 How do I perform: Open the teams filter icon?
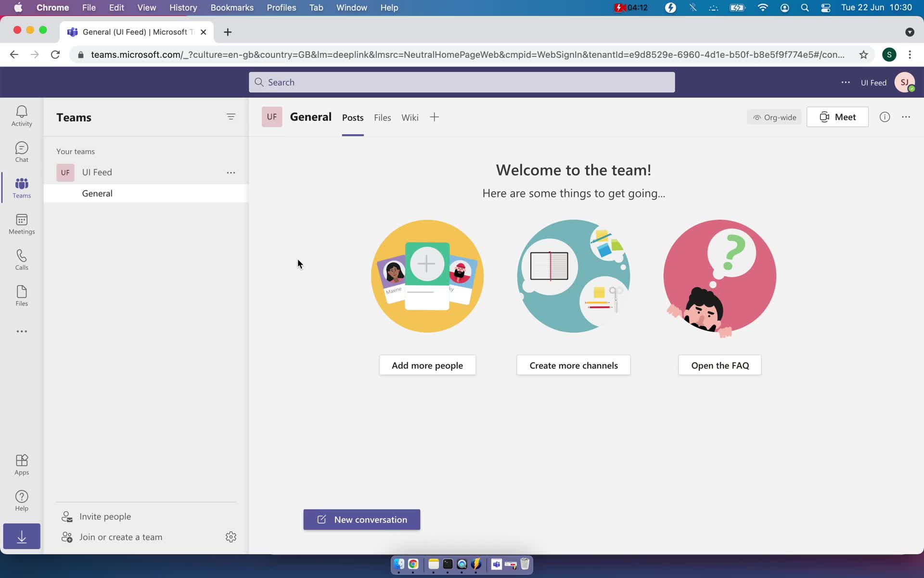coord(231,117)
